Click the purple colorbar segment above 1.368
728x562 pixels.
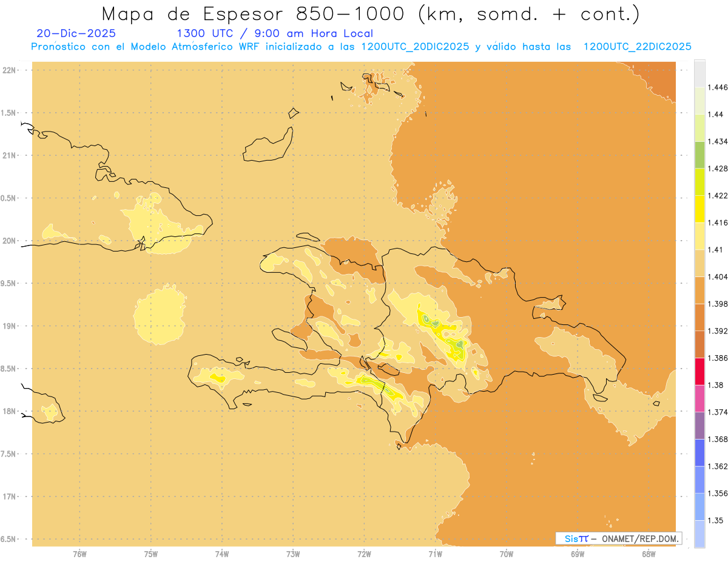click(x=699, y=425)
